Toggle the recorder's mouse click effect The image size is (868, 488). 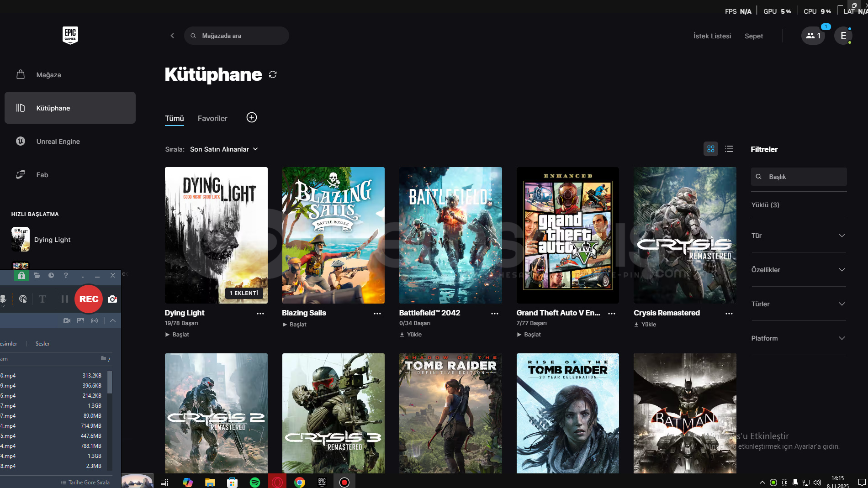tap(23, 299)
